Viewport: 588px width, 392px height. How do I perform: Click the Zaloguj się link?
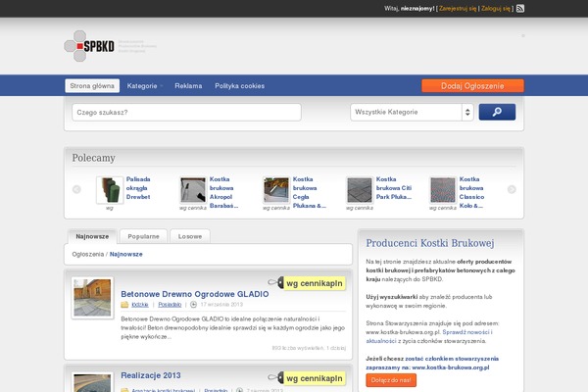496,8
